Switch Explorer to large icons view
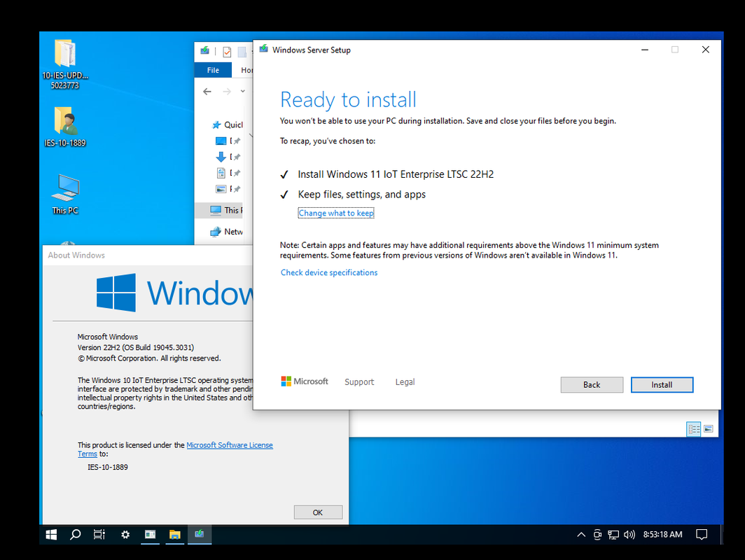 (708, 429)
